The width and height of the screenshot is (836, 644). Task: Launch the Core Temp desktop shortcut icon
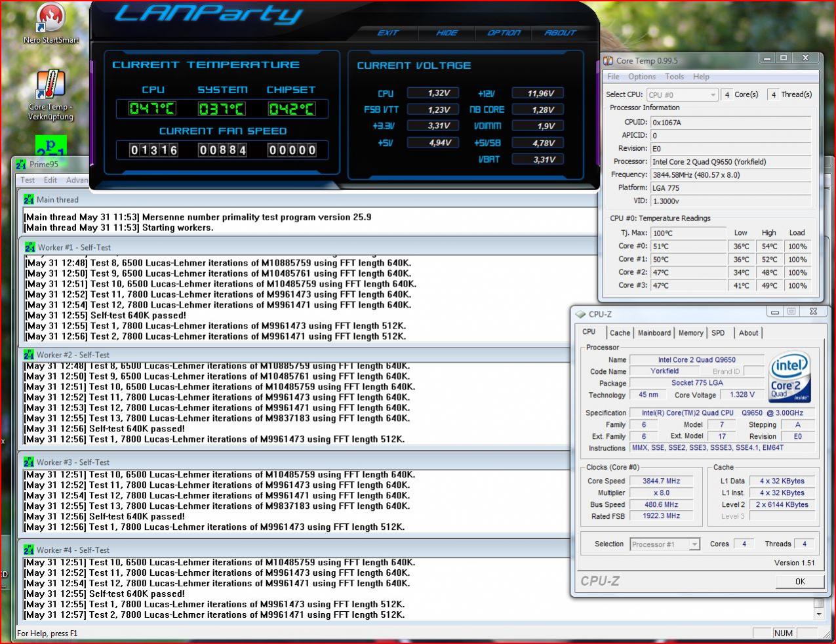(x=50, y=86)
